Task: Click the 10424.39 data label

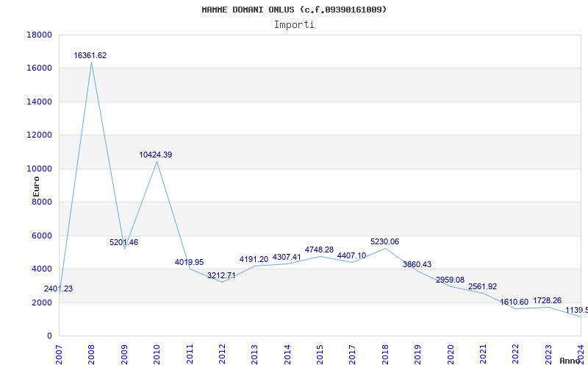Action: tap(156, 155)
